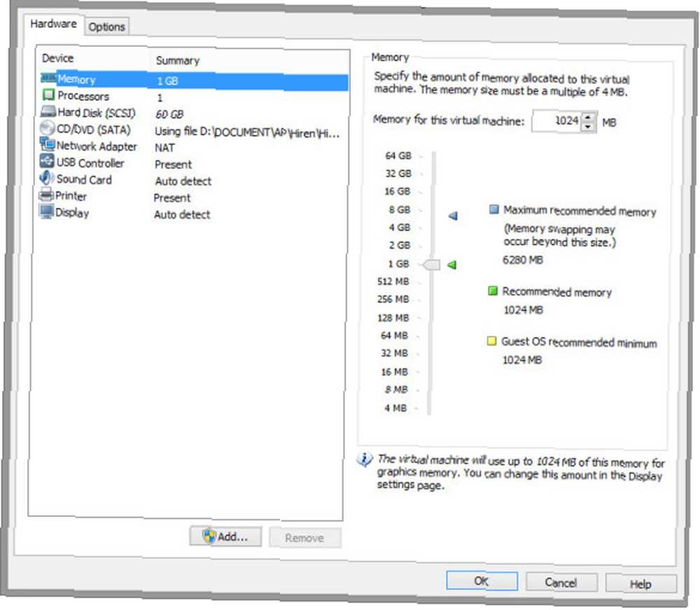The height and width of the screenshot is (610, 700).
Task: Click the NAT network summary value
Action: coord(164,147)
